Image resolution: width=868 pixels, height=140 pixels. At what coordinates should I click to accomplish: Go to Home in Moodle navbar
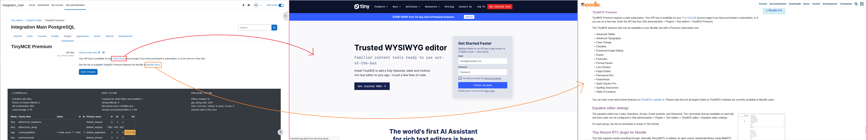pos(32,5)
